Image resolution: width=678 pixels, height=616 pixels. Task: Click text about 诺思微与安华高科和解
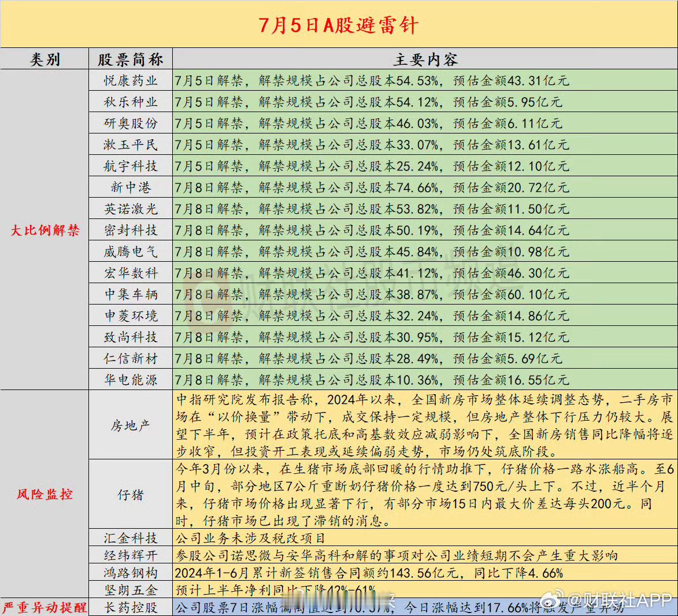(x=397, y=555)
